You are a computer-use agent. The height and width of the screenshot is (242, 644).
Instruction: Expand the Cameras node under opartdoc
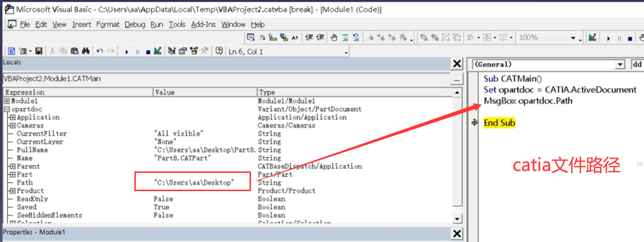pos(12,126)
